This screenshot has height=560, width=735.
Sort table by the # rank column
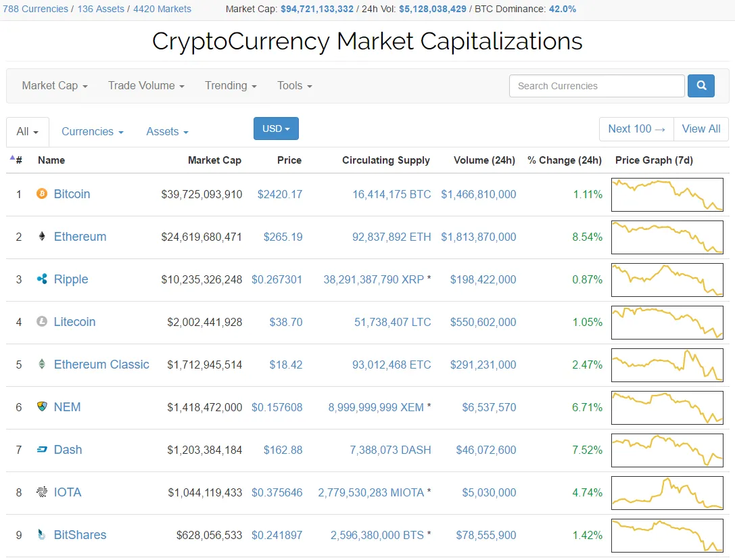coord(16,160)
